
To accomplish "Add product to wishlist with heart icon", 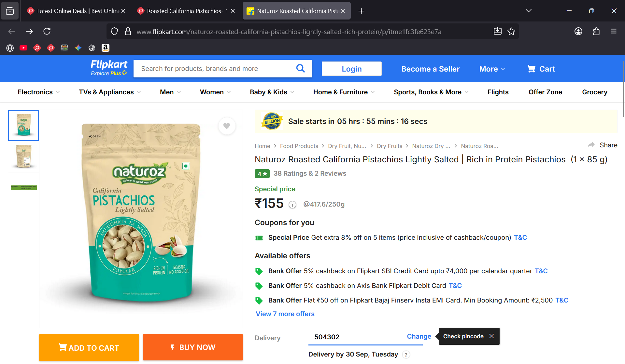I will point(227,126).
